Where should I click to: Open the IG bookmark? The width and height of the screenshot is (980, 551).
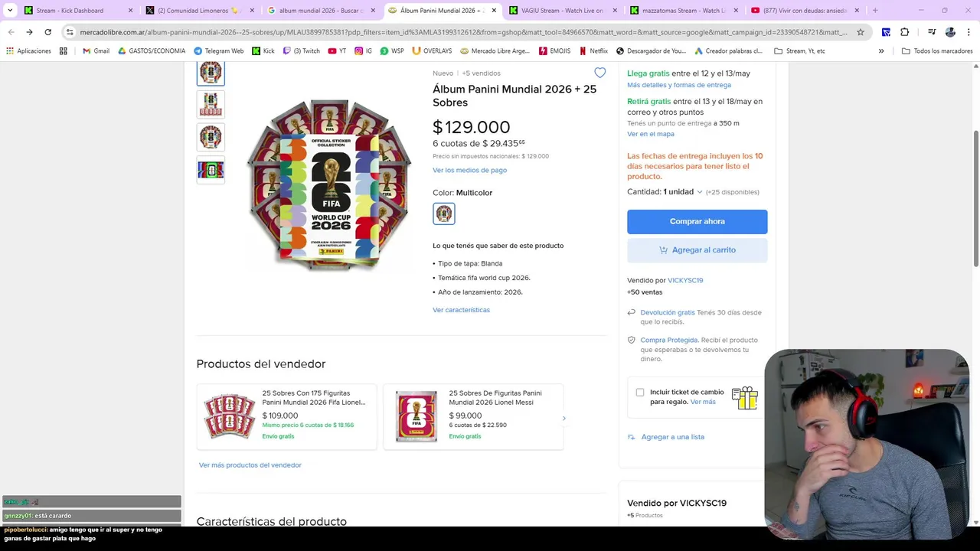tap(363, 51)
